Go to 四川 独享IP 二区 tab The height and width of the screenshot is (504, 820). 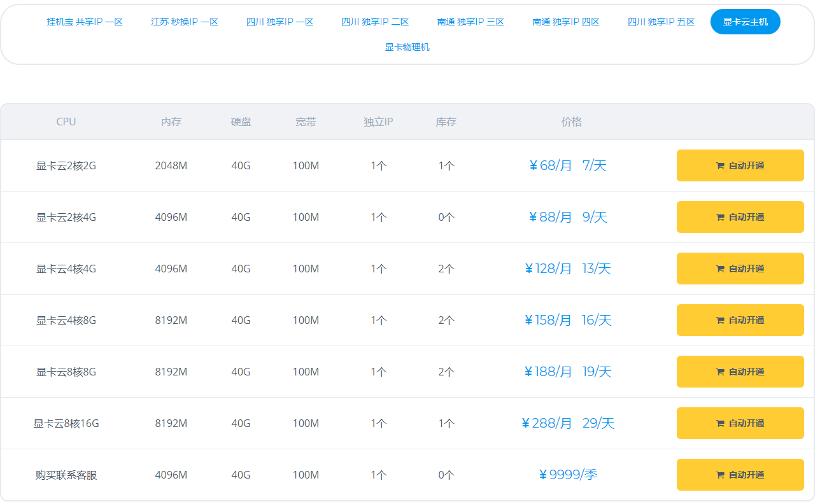tap(376, 22)
